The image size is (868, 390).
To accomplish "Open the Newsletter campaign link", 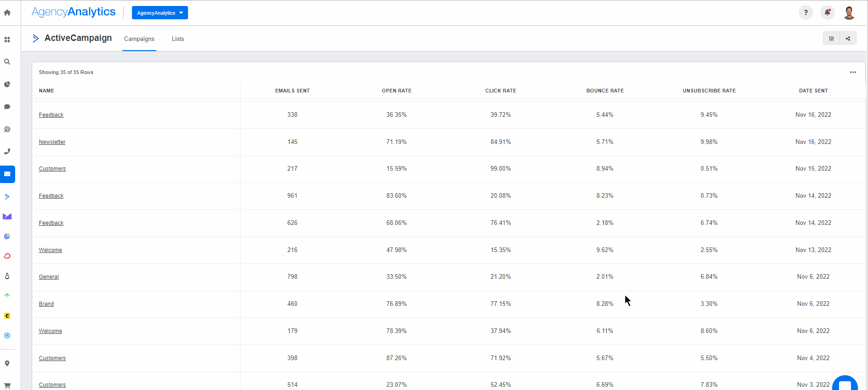I will tap(52, 142).
